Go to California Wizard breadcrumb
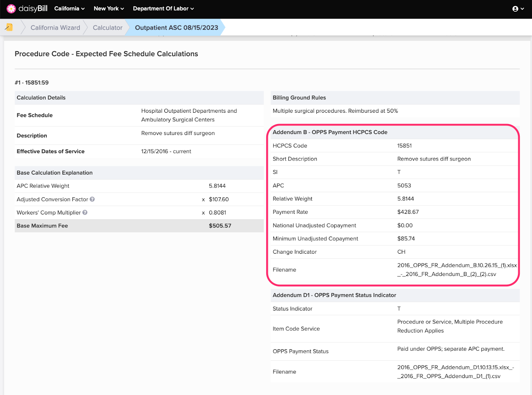This screenshot has width=532, height=395. tap(55, 28)
